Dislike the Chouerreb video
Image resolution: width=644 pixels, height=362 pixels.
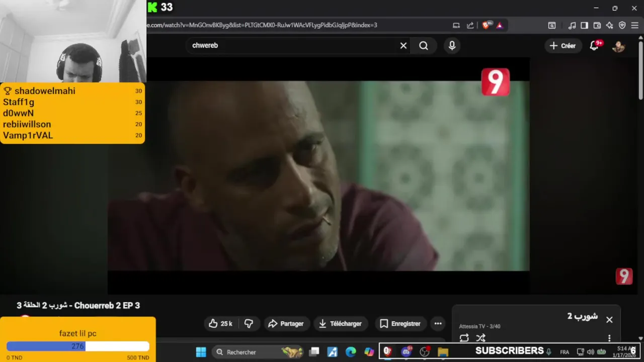249,324
